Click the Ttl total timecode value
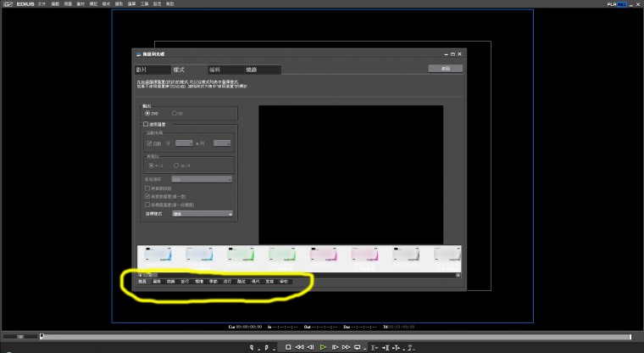 click(402, 327)
